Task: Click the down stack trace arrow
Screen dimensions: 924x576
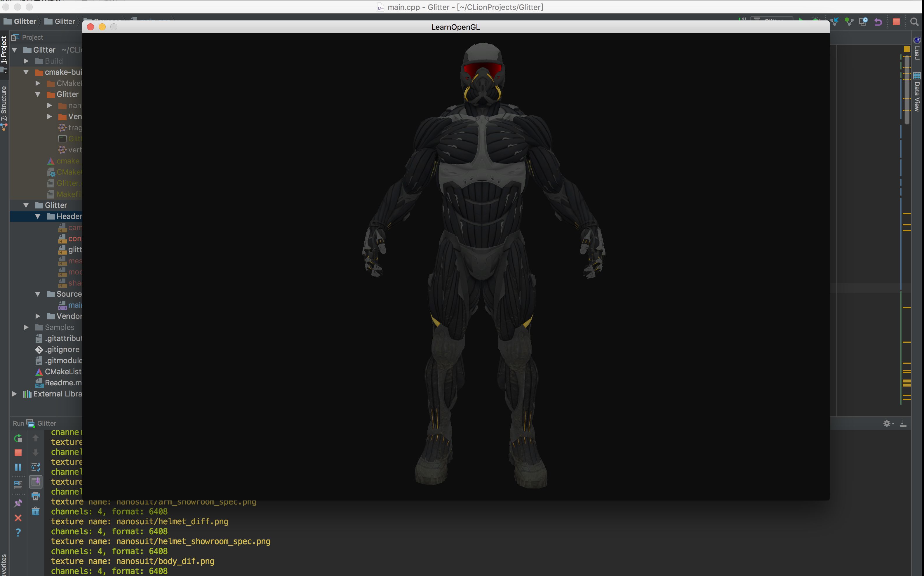Action: click(x=35, y=453)
